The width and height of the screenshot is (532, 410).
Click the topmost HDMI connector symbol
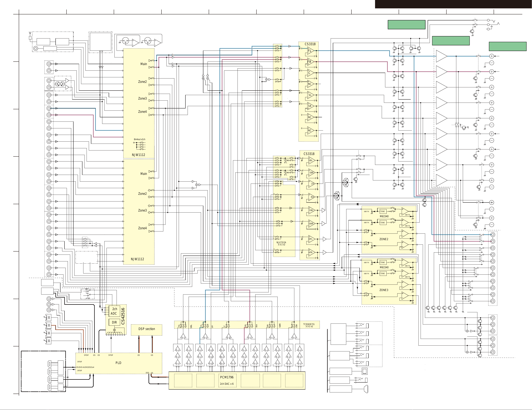tap(50, 364)
